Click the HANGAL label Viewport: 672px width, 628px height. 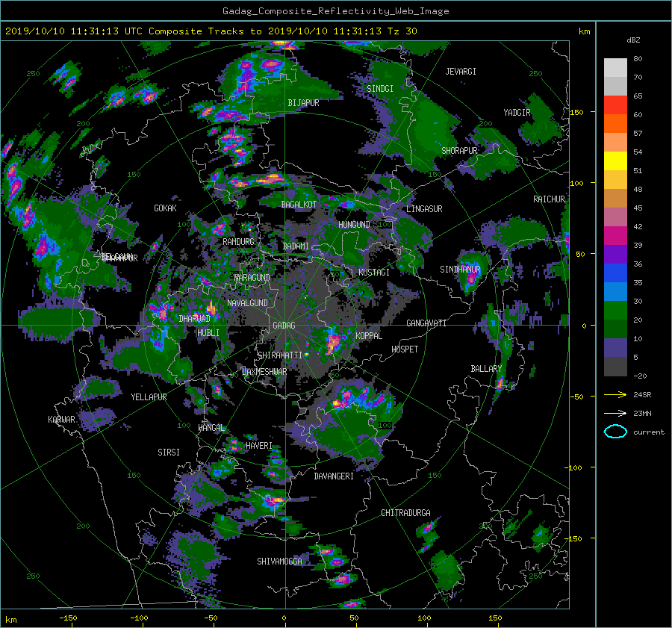211,428
